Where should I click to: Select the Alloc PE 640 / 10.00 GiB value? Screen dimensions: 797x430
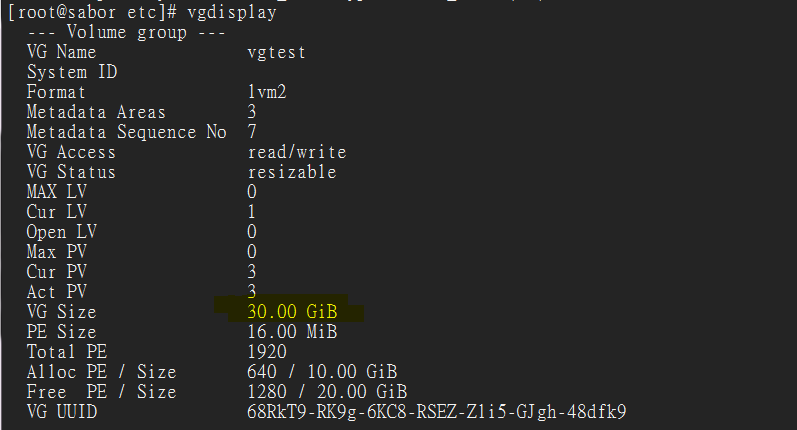coord(322,372)
